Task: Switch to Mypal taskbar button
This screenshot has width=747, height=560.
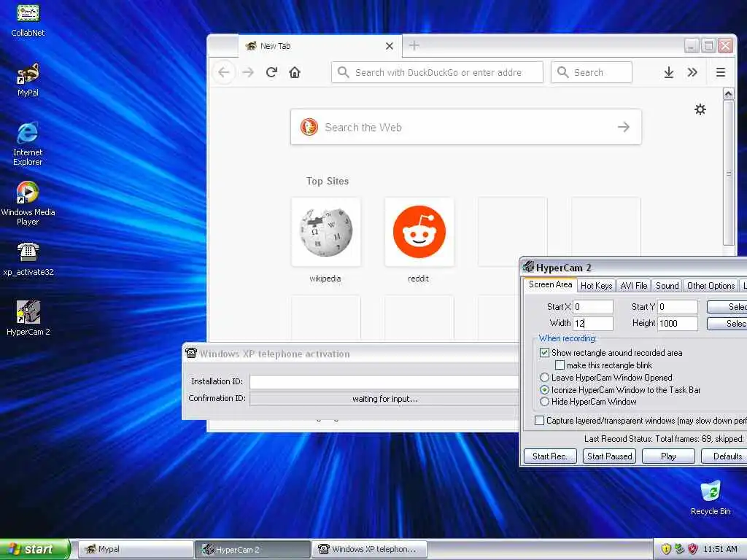Action: (135, 549)
